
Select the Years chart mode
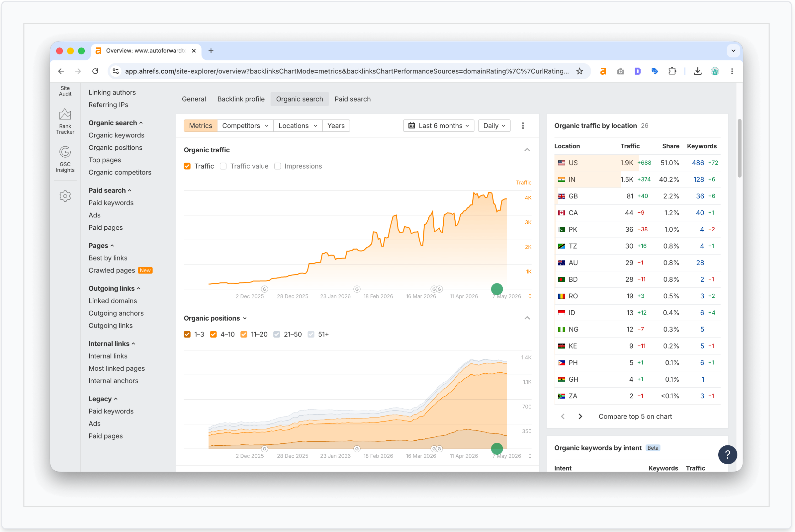coord(336,126)
